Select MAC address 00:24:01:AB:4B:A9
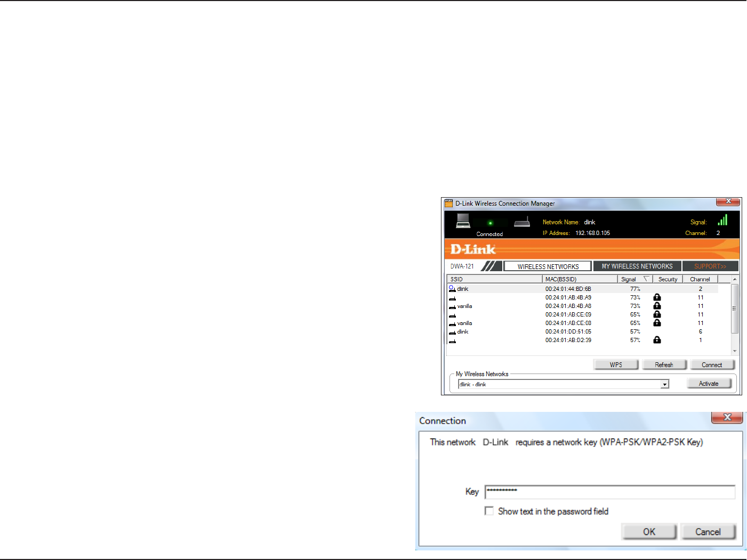747x560 pixels. click(568, 297)
